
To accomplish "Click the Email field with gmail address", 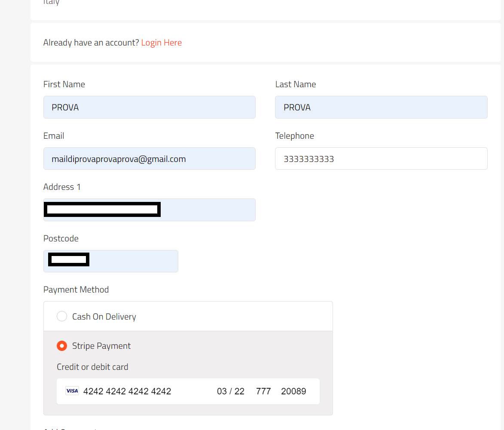I will tap(149, 159).
